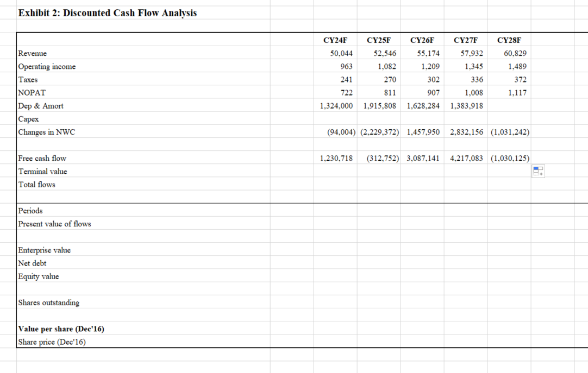Screen dimensions: 588x373
Task: Click the Operating income label cell
Action: (x=46, y=66)
